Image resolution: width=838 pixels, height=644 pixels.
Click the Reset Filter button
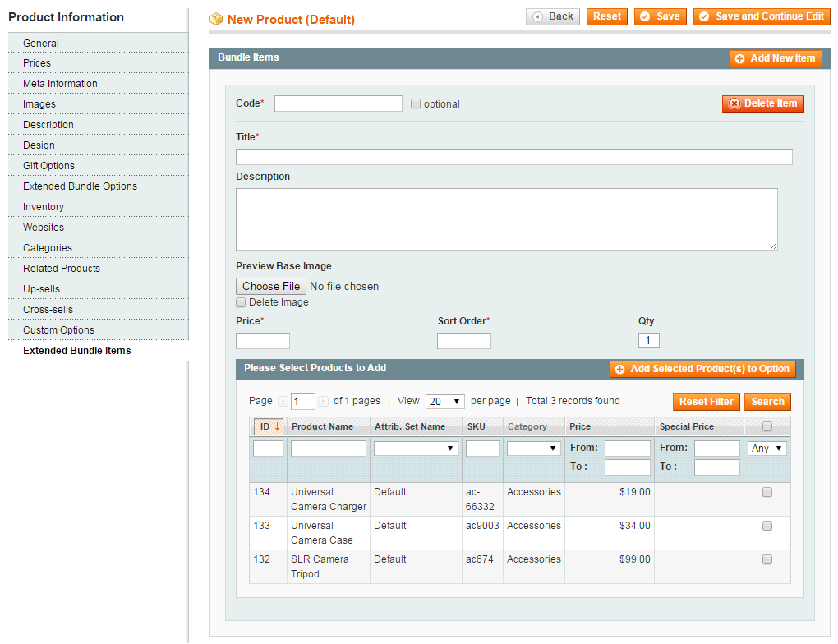706,402
